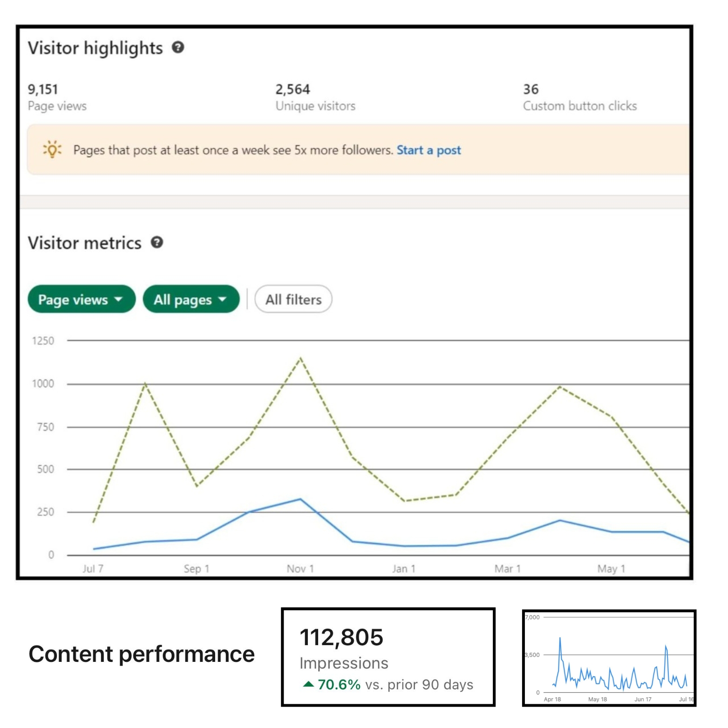Expand the All filters options
The image size is (728, 728).
[x=293, y=299]
